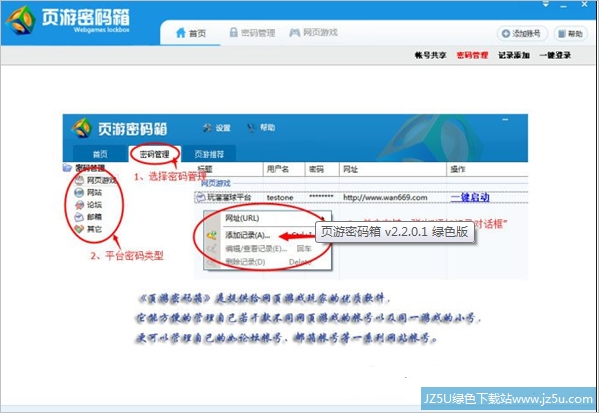Screen dimensions: 599x413
Task: Click the 操作 column header
Action: coord(487,169)
